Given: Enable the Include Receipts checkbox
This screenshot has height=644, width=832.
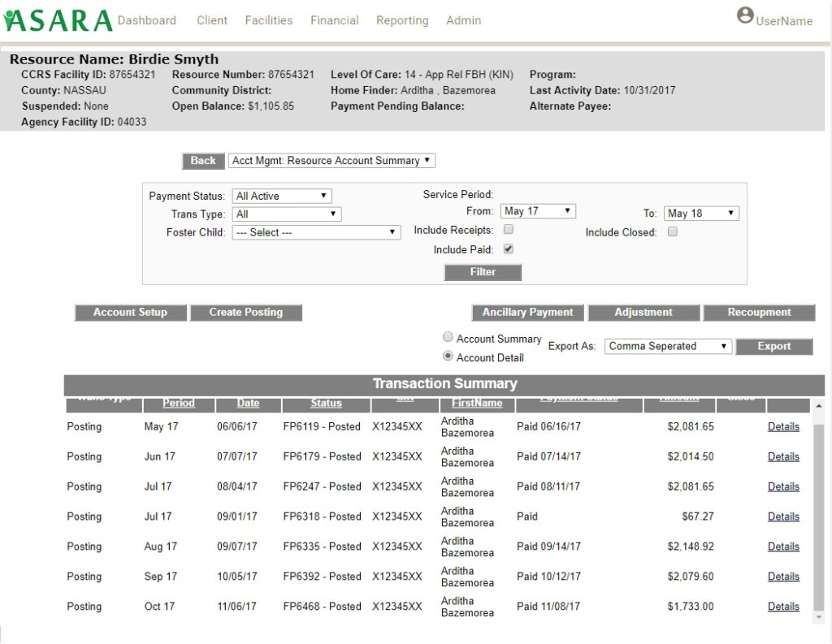Looking at the screenshot, I should (509, 229).
